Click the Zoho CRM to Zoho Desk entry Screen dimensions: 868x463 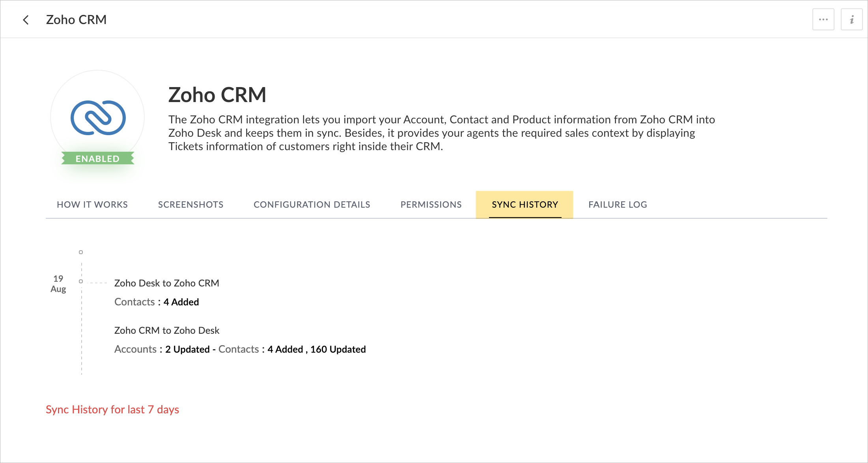(166, 330)
